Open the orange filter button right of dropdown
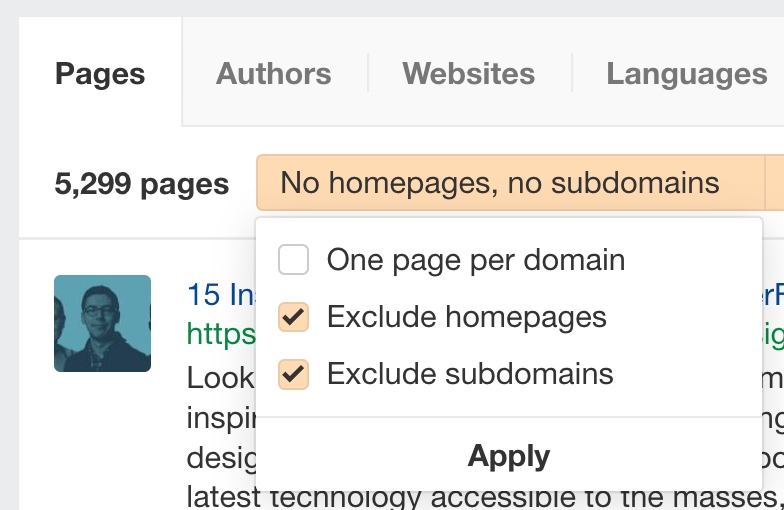 click(x=774, y=182)
